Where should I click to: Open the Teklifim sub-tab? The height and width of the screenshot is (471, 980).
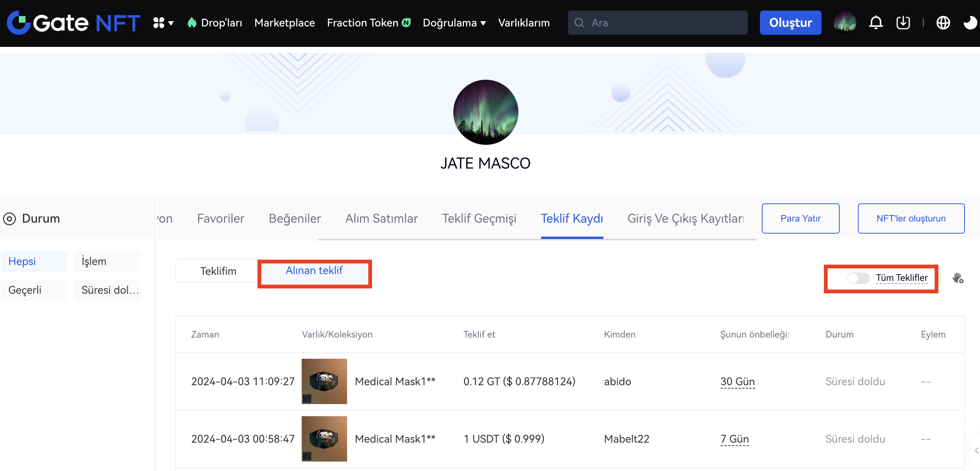pos(218,271)
